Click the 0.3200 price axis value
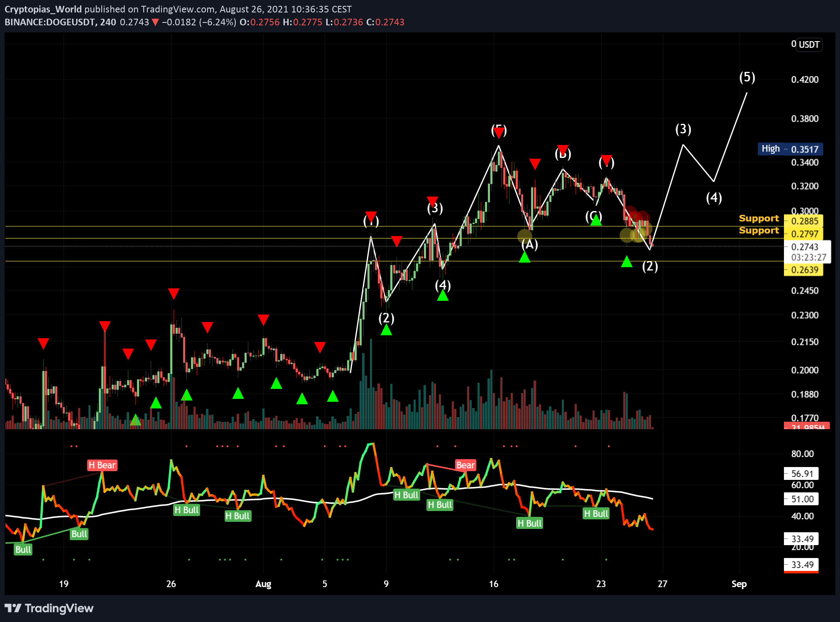Screen dimensions: 840x622 point(805,186)
